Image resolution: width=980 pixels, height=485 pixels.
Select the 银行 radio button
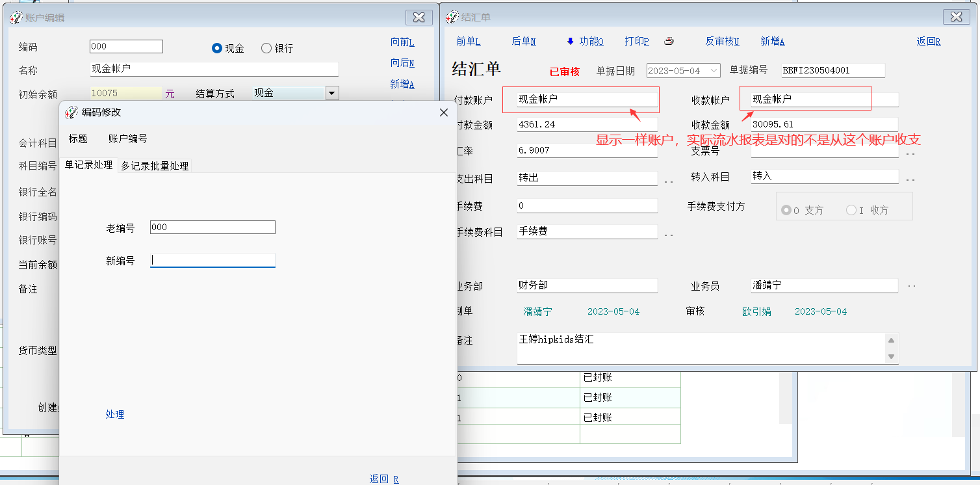266,48
